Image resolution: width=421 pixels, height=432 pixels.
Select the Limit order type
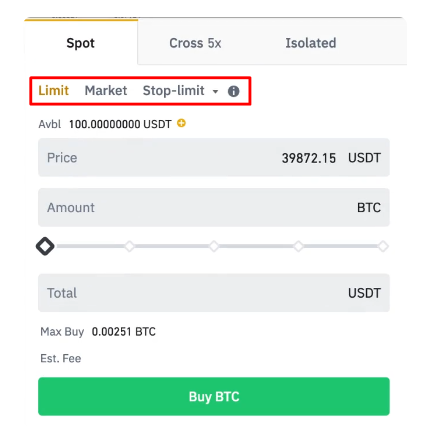[53, 90]
